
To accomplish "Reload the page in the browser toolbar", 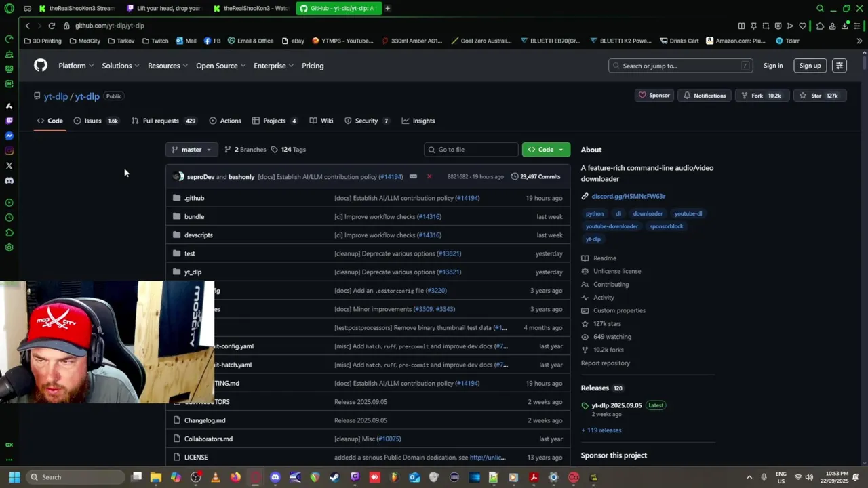I will (52, 26).
